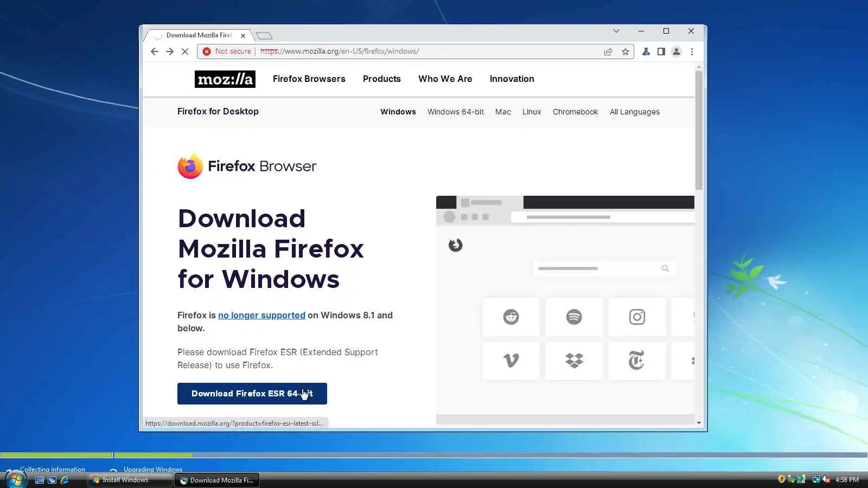This screenshot has height=488, width=868.
Task: Select Download Mozilla Firefox taskbar button
Action: 217,480
